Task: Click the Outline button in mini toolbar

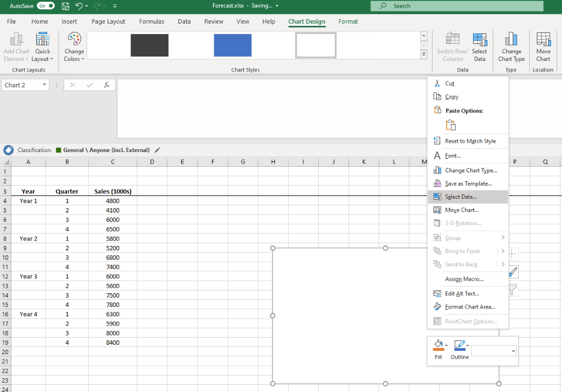Action: (x=459, y=349)
